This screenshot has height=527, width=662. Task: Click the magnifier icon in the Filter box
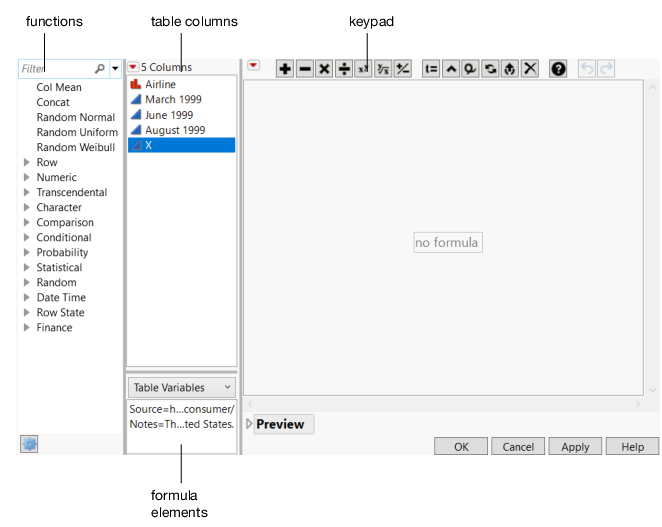point(100,68)
